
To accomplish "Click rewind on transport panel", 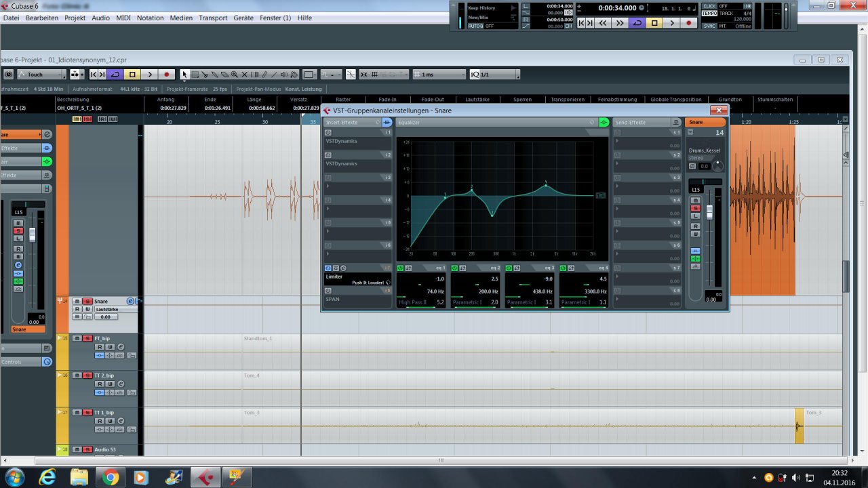I will click(x=603, y=23).
